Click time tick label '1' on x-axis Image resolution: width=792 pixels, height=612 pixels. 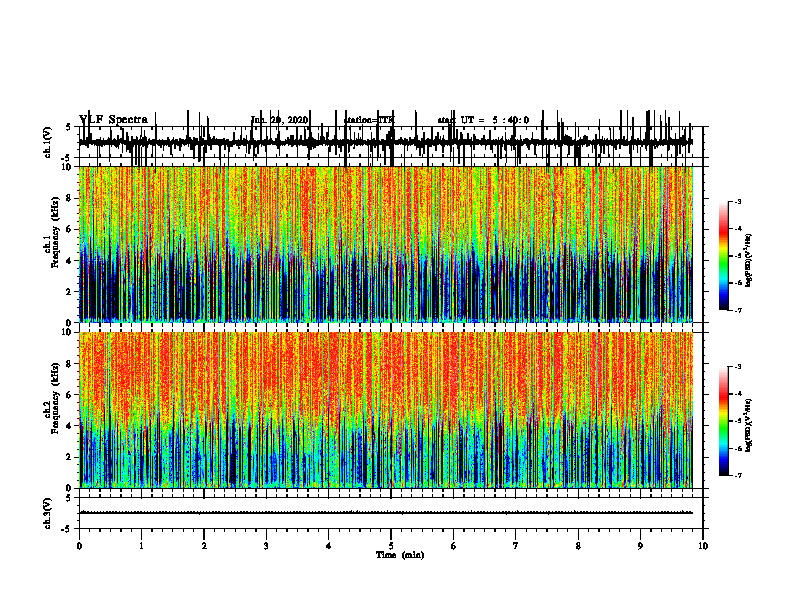coord(141,546)
